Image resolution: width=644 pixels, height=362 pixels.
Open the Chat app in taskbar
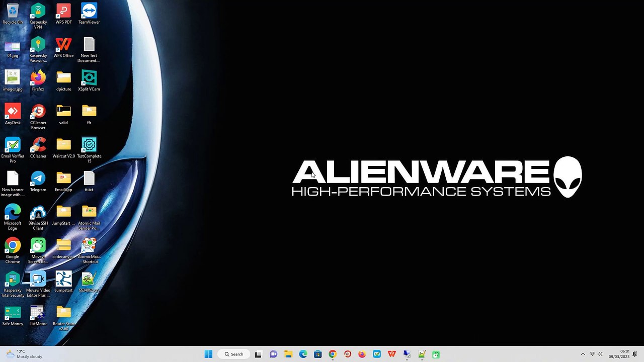(273, 354)
